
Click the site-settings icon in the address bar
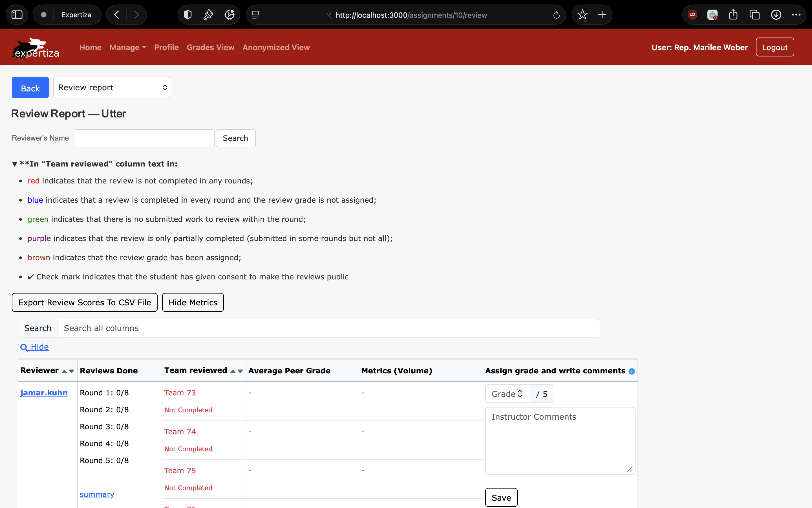pos(329,15)
